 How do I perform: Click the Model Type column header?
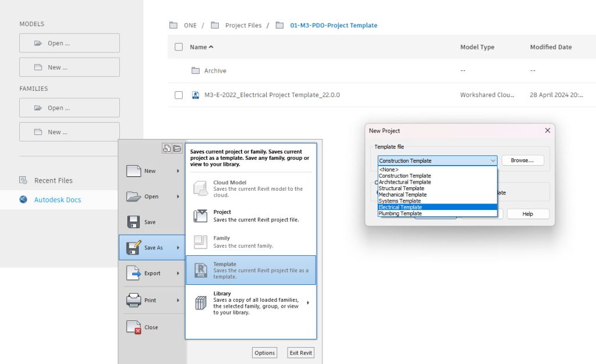pos(477,47)
